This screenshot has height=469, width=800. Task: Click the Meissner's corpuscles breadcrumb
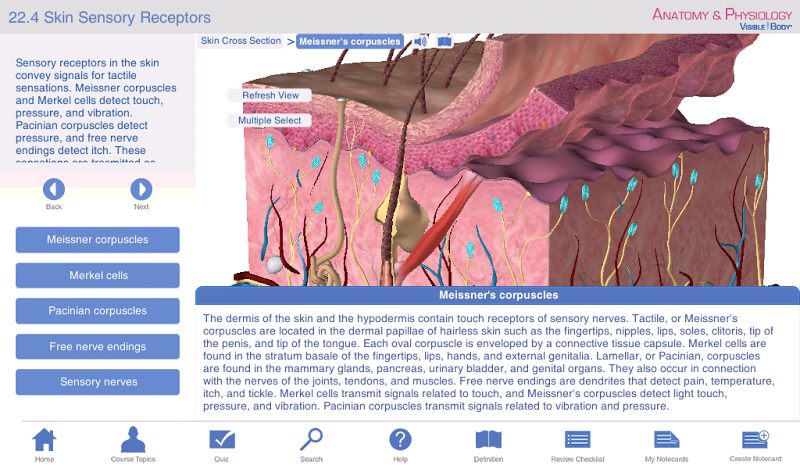tap(350, 41)
